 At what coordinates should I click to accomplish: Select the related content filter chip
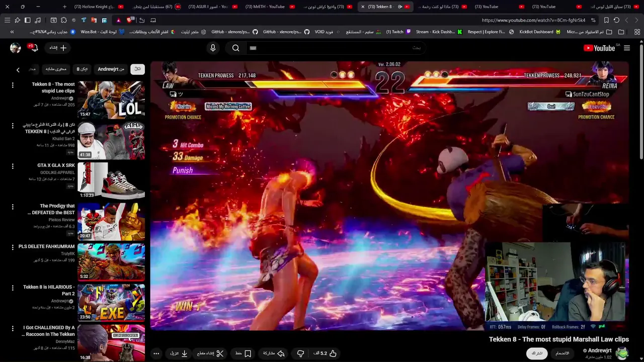point(56,69)
